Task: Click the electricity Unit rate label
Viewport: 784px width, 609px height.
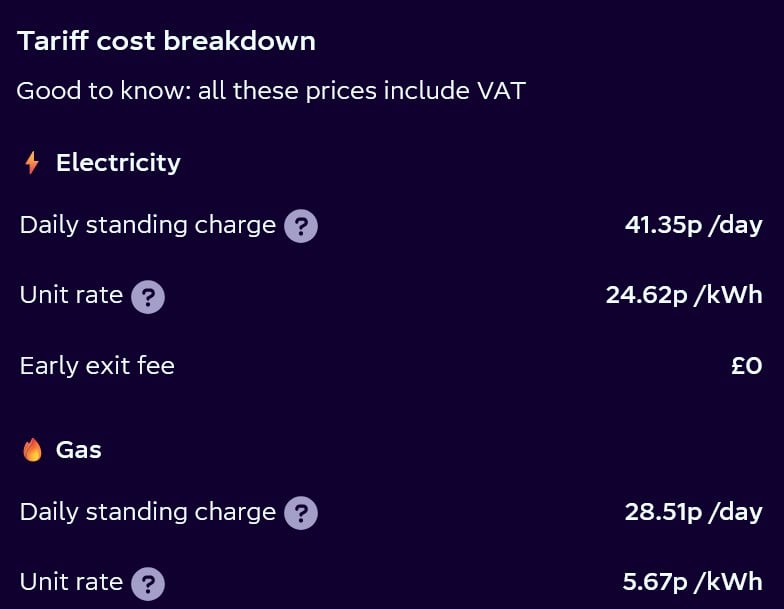Action: 72,295
